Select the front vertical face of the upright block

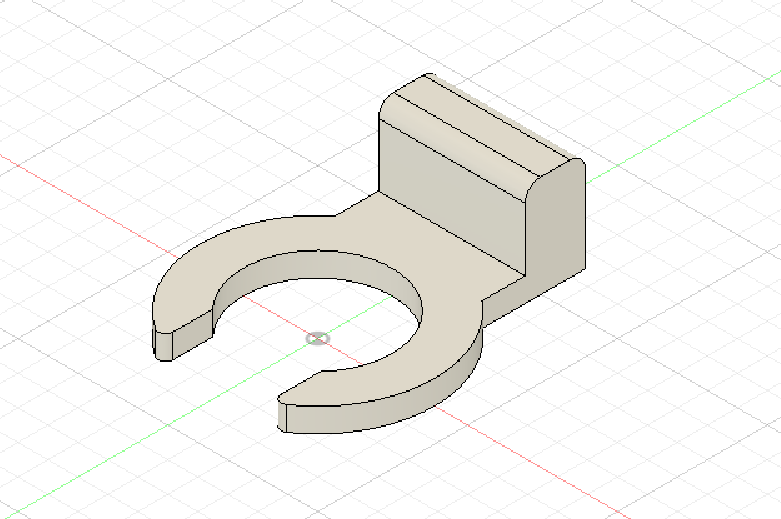click(451, 197)
